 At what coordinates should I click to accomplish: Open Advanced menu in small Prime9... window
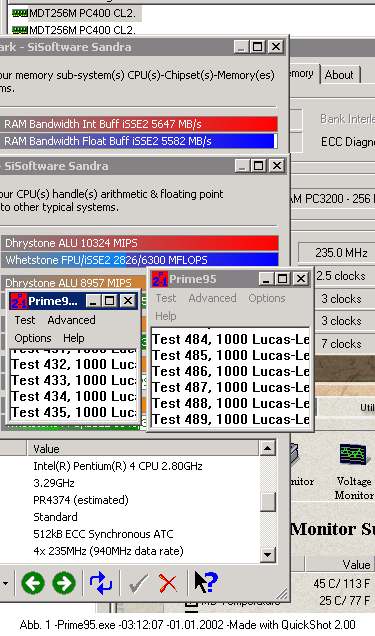(x=71, y=320)
